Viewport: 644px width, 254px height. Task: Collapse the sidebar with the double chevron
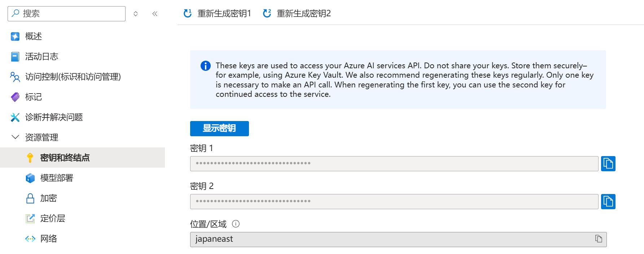tap(155, 14)
